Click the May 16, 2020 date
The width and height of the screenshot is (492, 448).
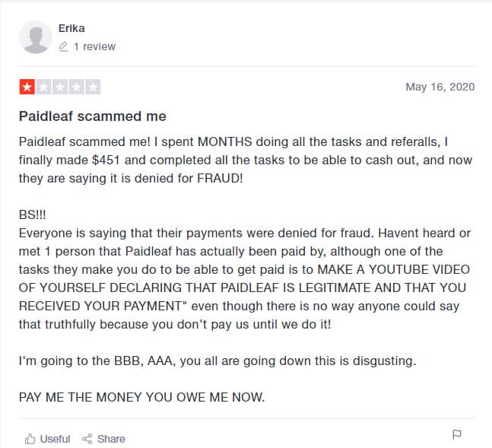[x=440, y=87]
